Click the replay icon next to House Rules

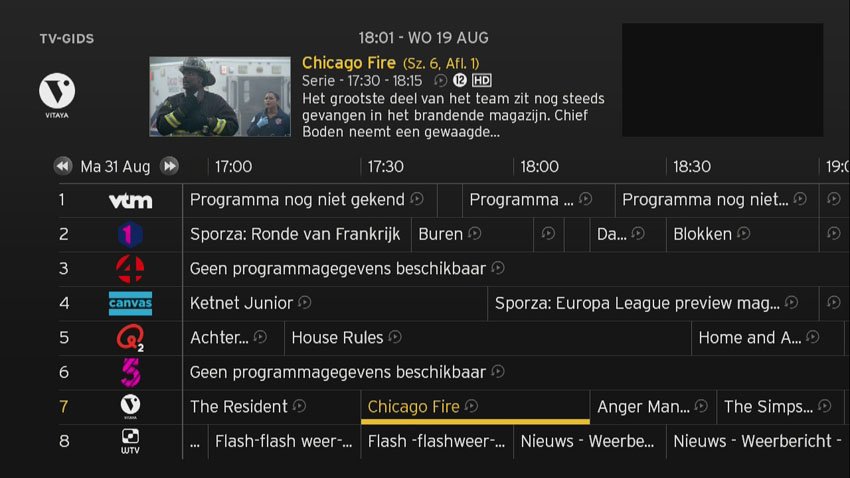tap(395, 337)
